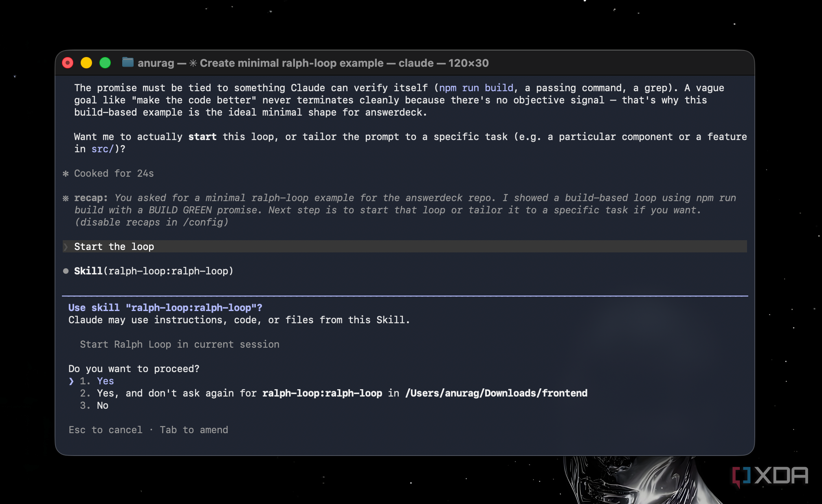Image resolution: width=822 pixels, height=504 pixels.
Task: Click the "(disable recaps in /config)" note
Action: (x=152, y=222)
